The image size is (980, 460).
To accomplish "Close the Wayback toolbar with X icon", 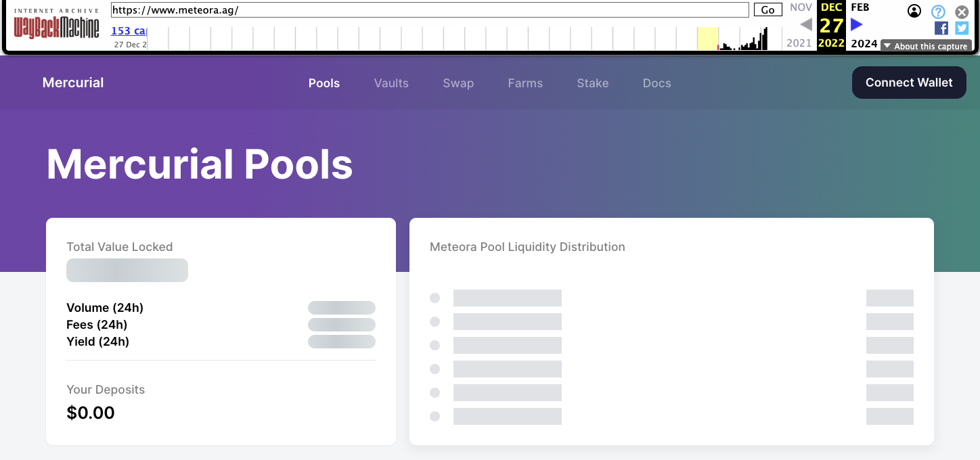I will (962, 11).
